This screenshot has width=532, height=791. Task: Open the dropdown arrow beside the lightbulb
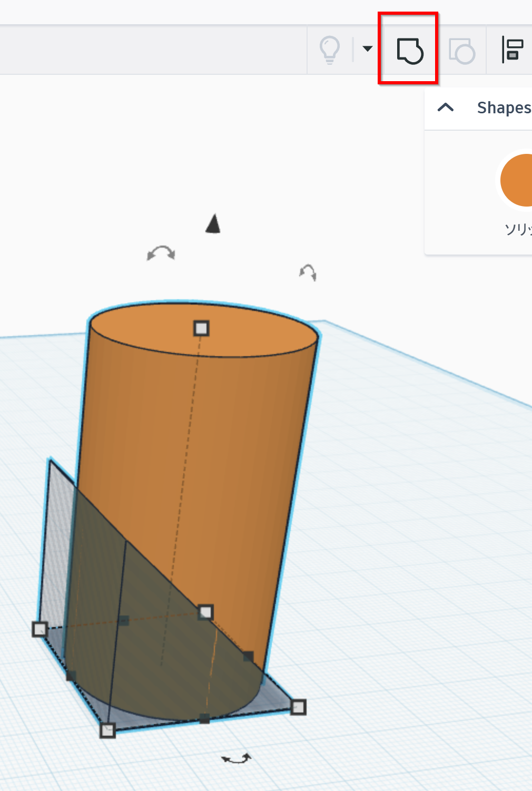(368, 48)
